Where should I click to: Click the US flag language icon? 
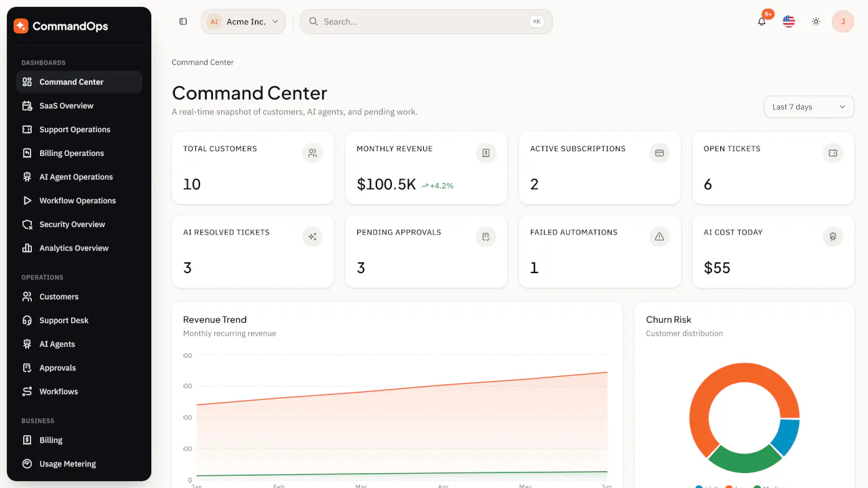(789, 22)
